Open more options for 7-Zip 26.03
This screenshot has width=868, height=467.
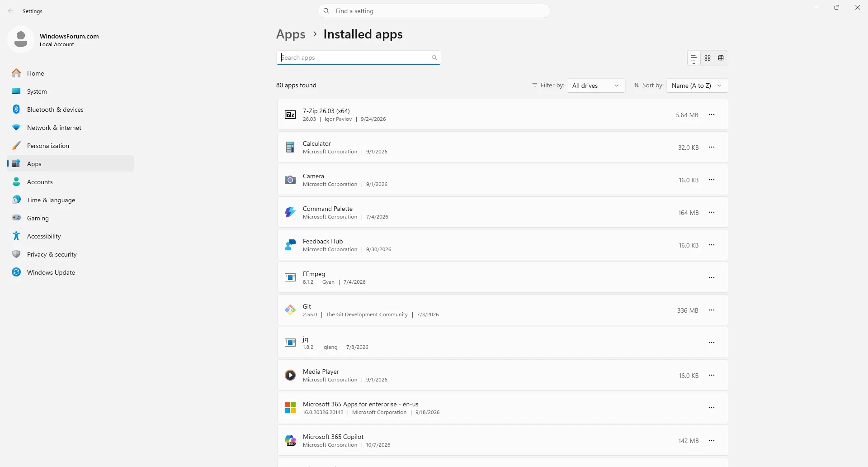[712, 115]
